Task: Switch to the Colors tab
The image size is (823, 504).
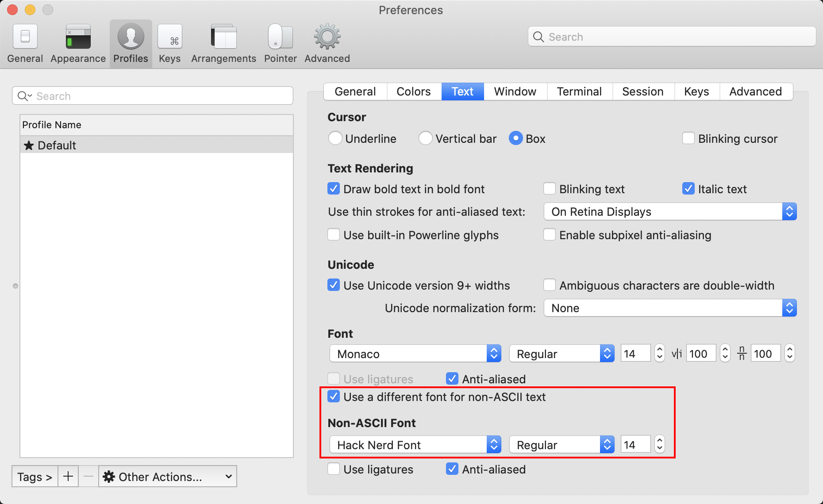Action: coord(413,92)
